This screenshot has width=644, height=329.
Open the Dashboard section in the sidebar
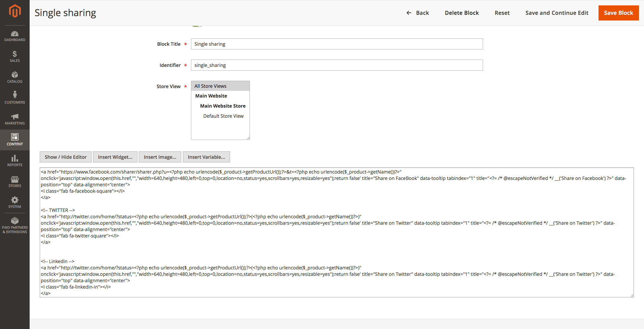point(15,36)
